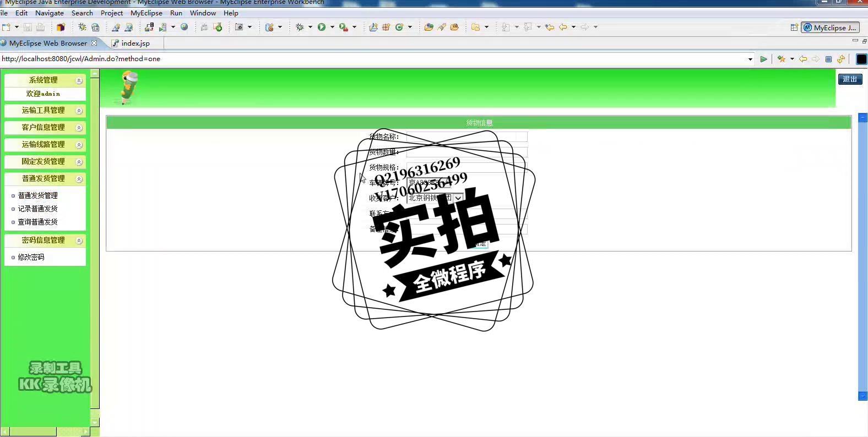
Task: Switch to MyEclipse Java perspective button
Action: click(x=830, y=28)
